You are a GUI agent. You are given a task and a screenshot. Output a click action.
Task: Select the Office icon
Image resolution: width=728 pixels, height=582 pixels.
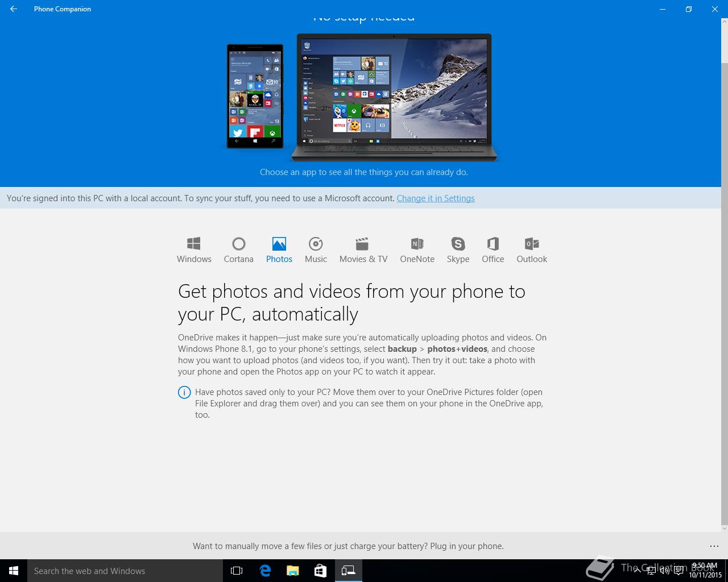pyautogui.click(x=493, y=244)
